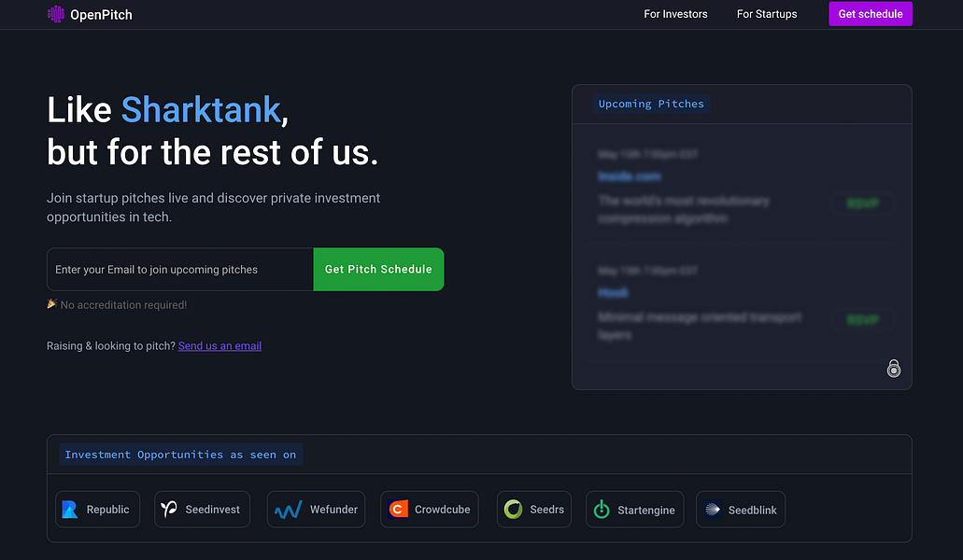Screen dimensions: 963x560
Task: Select the Investment Opportunities as seen on label
Action: (180, 455)
